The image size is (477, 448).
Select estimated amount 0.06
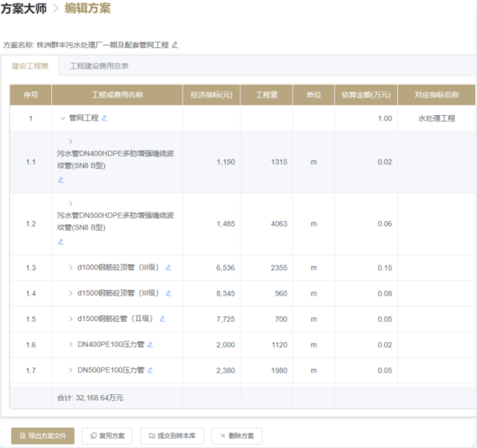click(x=385, y=224)
